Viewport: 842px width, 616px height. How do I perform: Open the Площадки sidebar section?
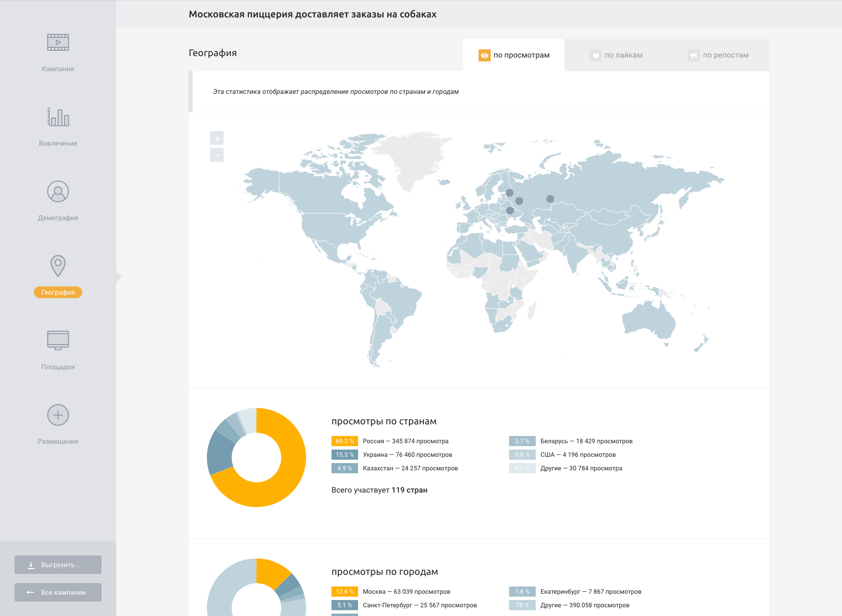tap(58, 367)
